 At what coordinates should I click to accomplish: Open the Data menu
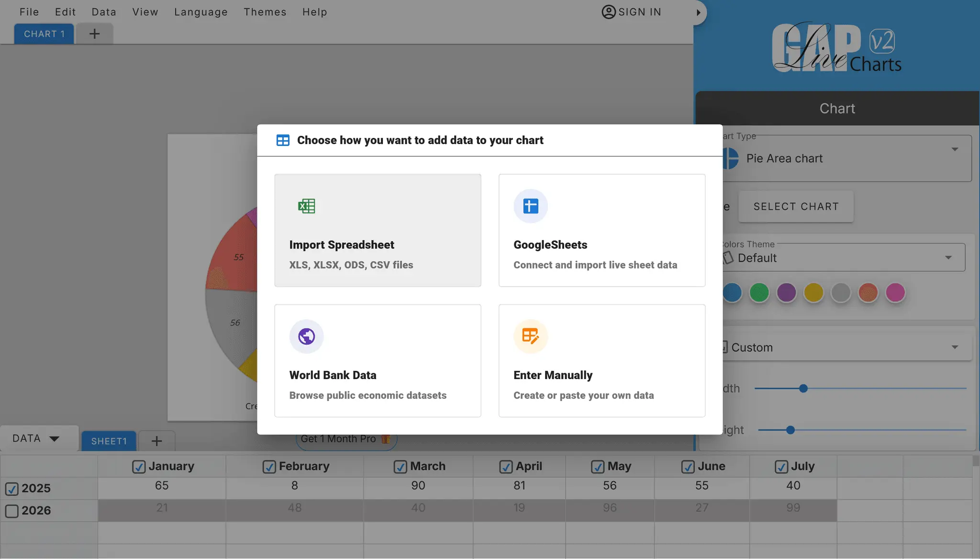[x=104, y=12]
